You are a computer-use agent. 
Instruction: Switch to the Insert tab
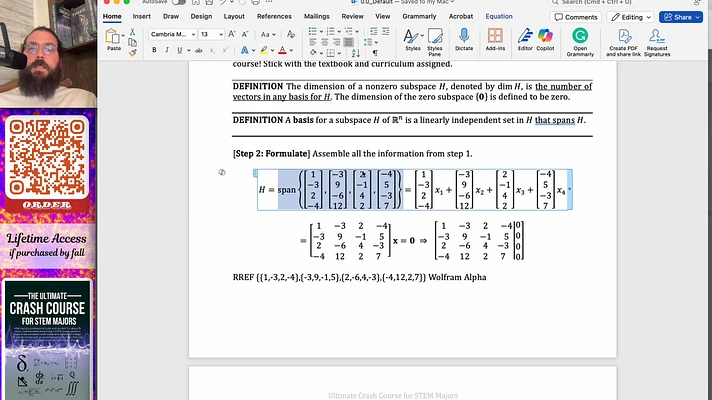(x=142, y=16)
